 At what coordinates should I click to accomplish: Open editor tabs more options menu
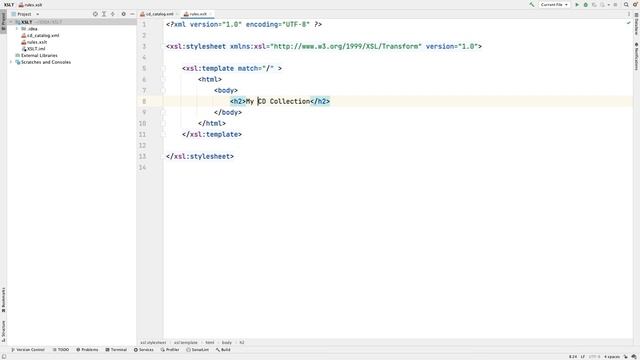click(629, 14)
